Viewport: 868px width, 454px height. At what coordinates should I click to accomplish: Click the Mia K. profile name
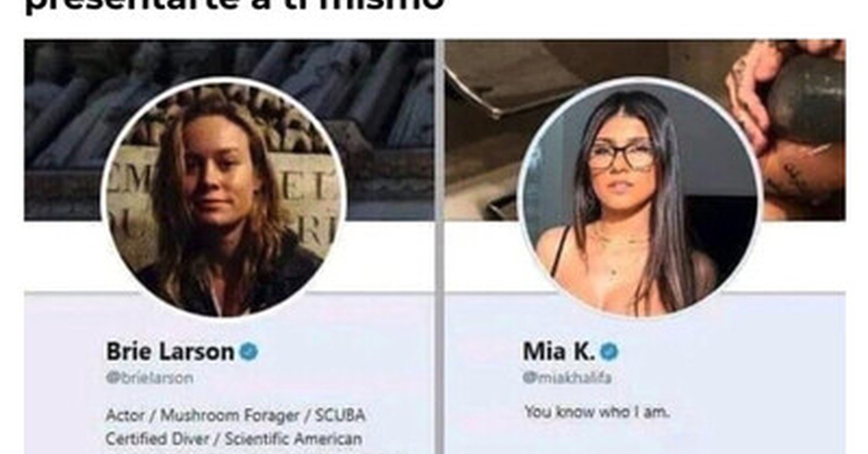[x=559, y=351]
